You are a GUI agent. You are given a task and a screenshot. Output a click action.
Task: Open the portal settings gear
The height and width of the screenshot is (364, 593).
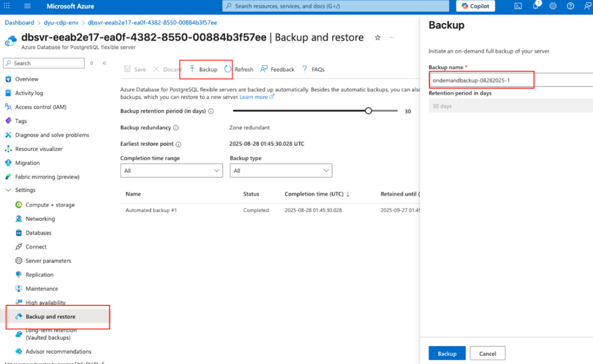click(552, 6)
